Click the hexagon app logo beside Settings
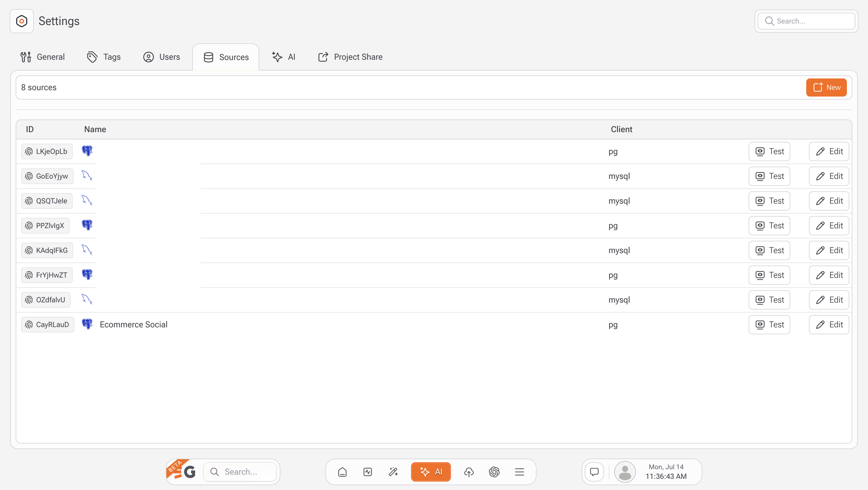868x490 pixels. pos(22,21)
